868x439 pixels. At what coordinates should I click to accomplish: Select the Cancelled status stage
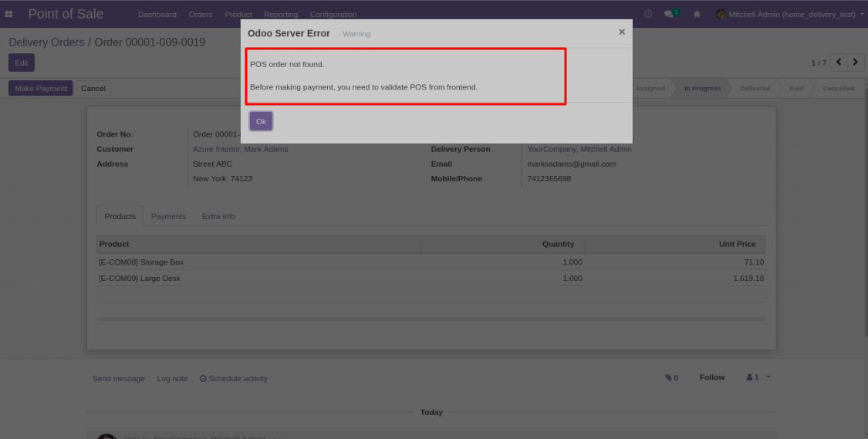[x=838, y=89]
